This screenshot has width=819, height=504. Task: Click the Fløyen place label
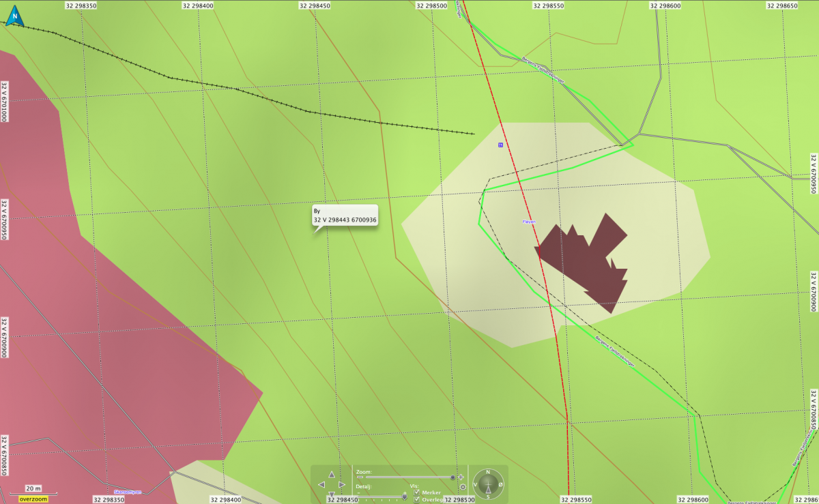(529, 222)
